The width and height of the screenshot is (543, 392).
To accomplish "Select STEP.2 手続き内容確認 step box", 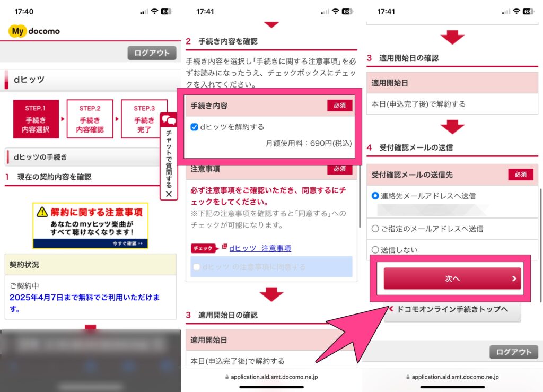I will [90, 119].
